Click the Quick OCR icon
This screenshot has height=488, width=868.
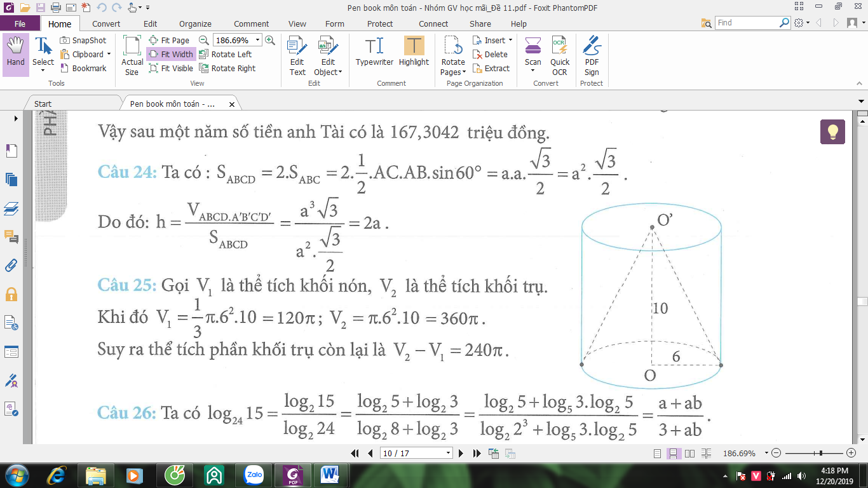click(560, 56)
